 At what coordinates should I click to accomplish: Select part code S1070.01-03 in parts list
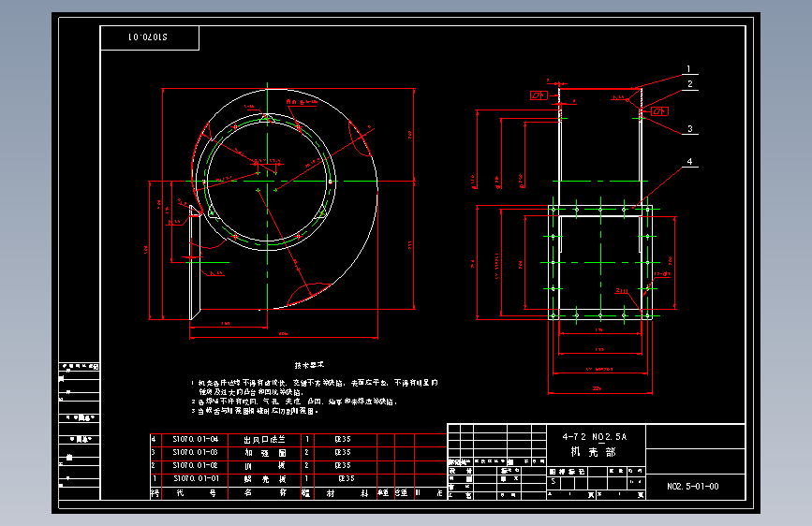(195, 452)
